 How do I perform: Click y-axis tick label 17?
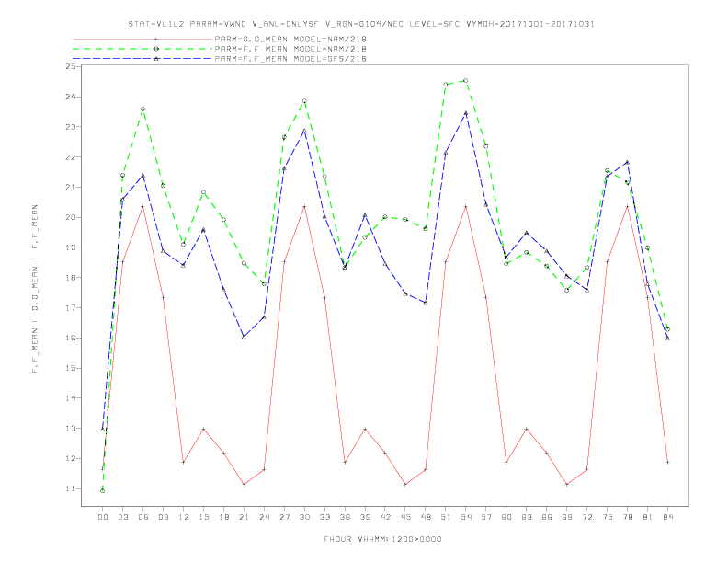click(x=70, y=307)
